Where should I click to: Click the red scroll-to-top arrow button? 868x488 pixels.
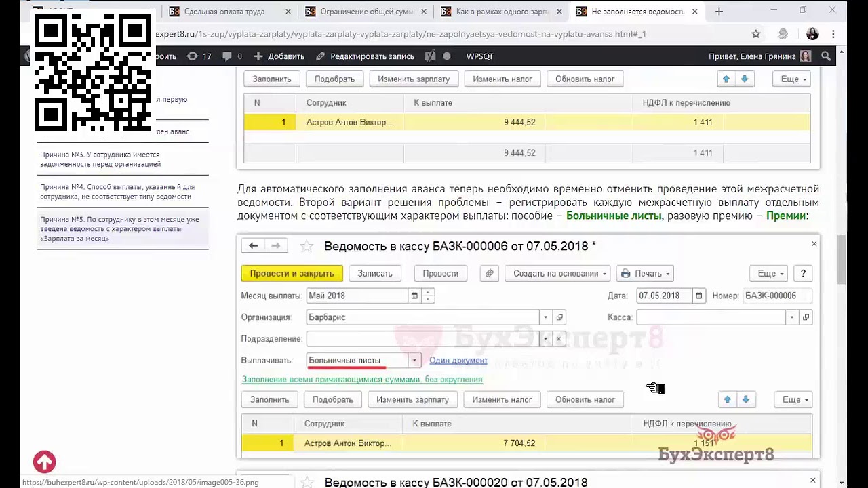tap(45, 462)
